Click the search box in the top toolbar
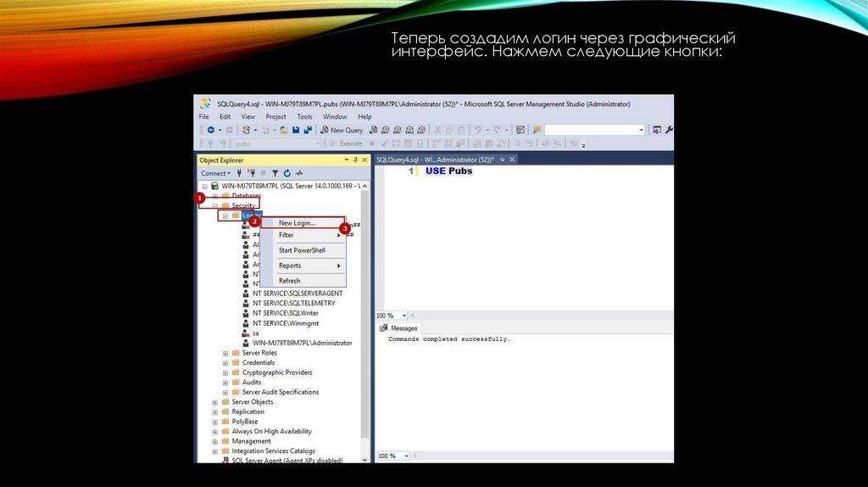The image size is (868, 487). pos(595,130)
